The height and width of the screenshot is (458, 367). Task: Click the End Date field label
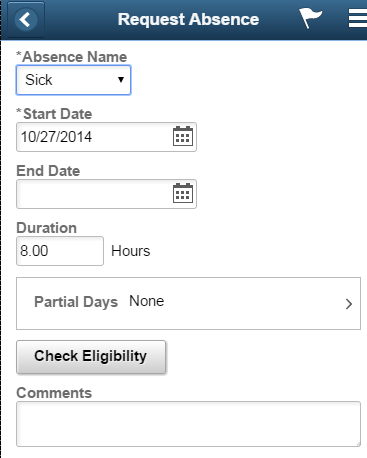tap(48, 171)
